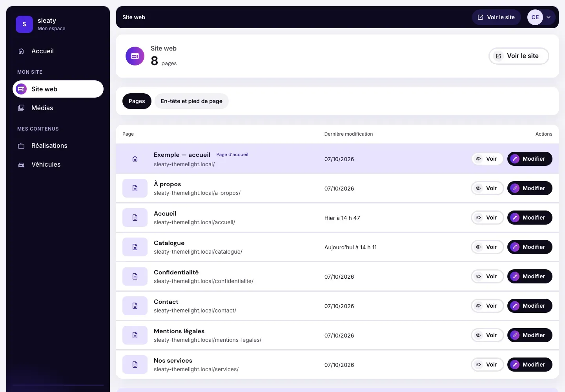Image resolution: width=565 pixels, height=392 pixels.
Task: Edit the Exemple — accueil page
Action: pyautogui.click(x=530, y=159)
